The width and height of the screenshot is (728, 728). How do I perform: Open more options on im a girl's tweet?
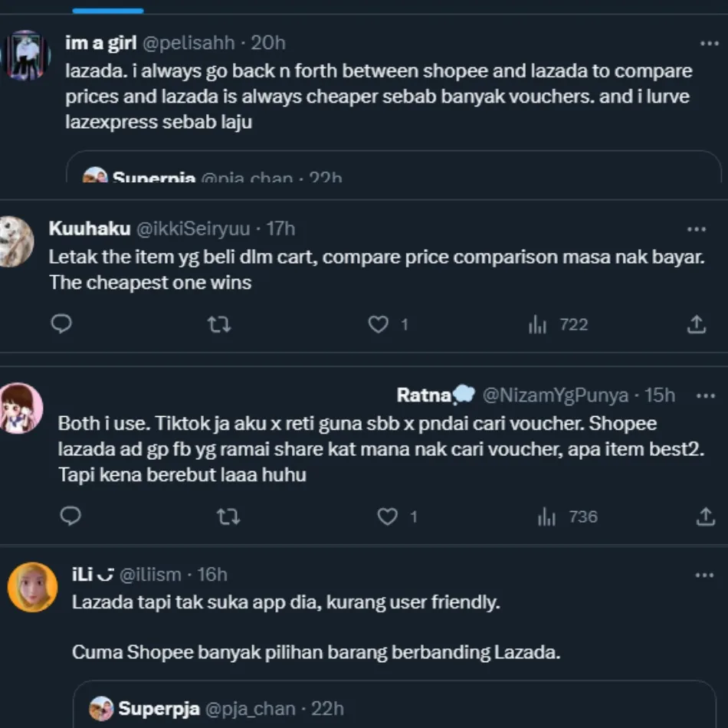tap(710, 44)
